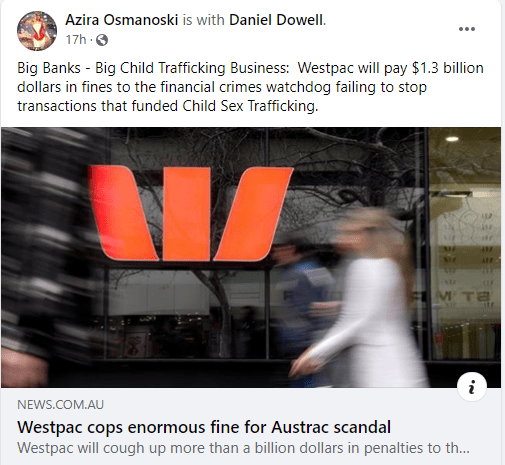Click the lit window area of the building photo
This screenshot has width=505, height=465.
coord(464,243)
